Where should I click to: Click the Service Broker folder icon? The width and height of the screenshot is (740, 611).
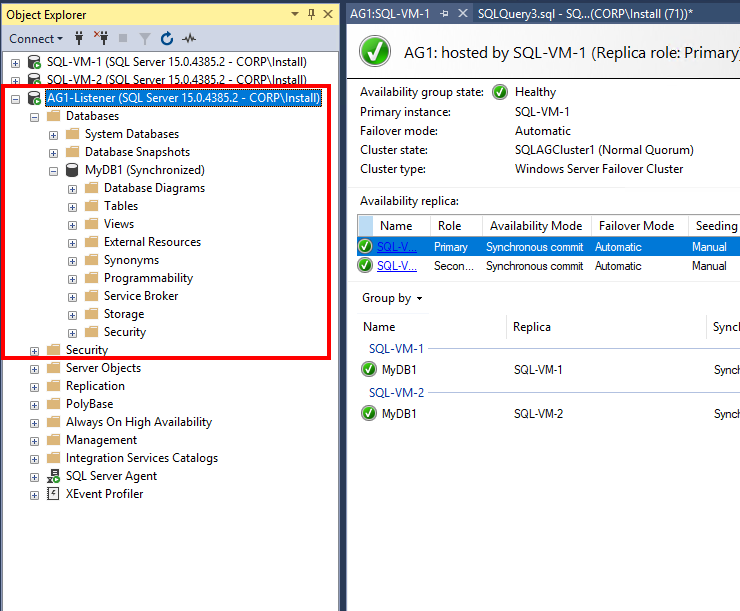point(91,296)
